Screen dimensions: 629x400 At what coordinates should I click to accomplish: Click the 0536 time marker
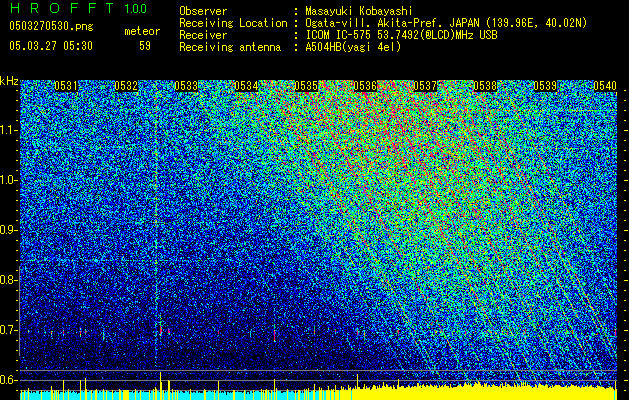[x=365, y=86]
